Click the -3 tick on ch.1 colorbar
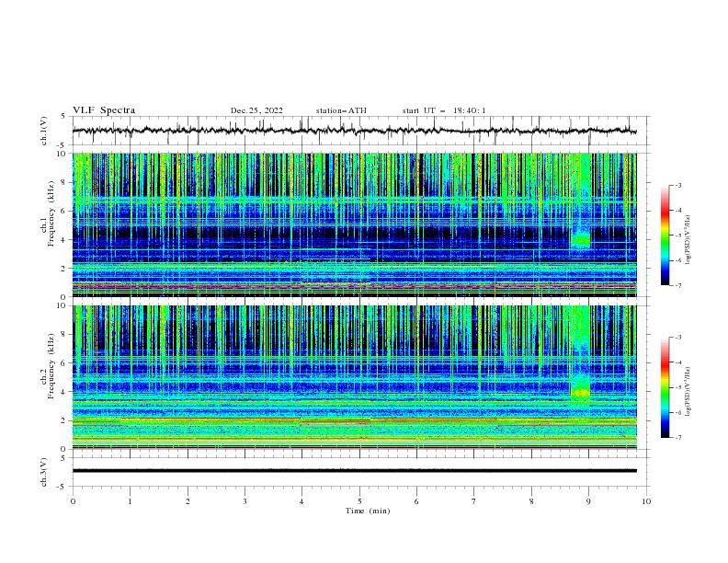The height and width of the screenshot is (563, 728). pos(677,185)
